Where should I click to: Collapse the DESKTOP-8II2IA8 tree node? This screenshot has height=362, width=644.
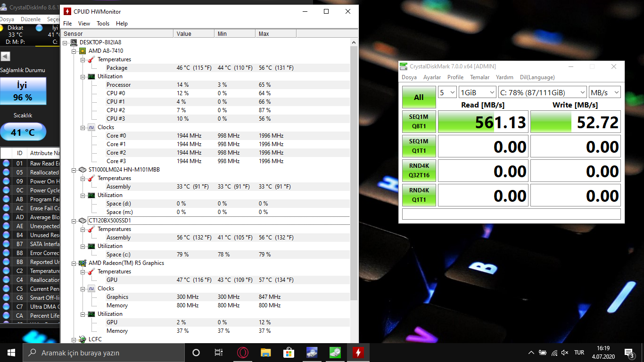pos(65,42)
